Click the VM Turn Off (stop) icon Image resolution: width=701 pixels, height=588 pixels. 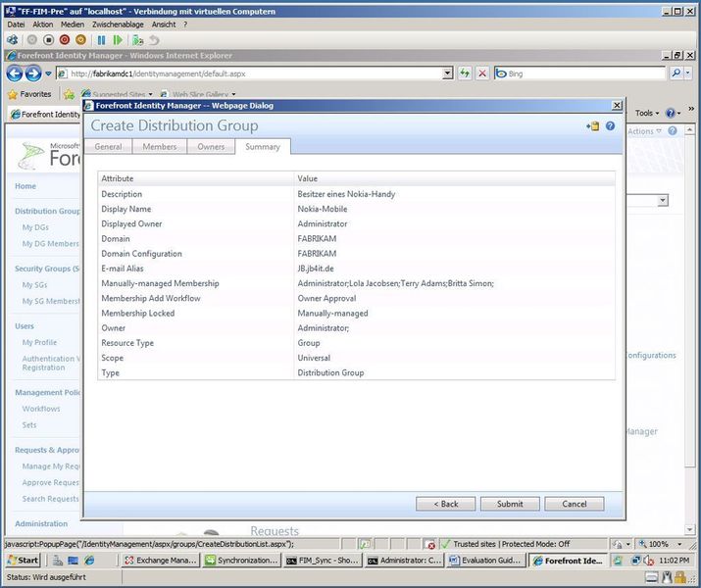48,40
